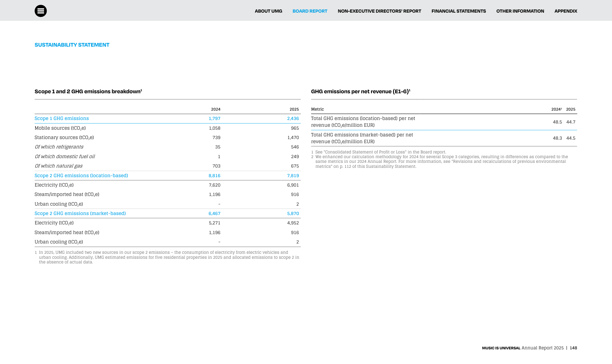
Task: Open the hamburger menu icon
Action: [41, 11]
